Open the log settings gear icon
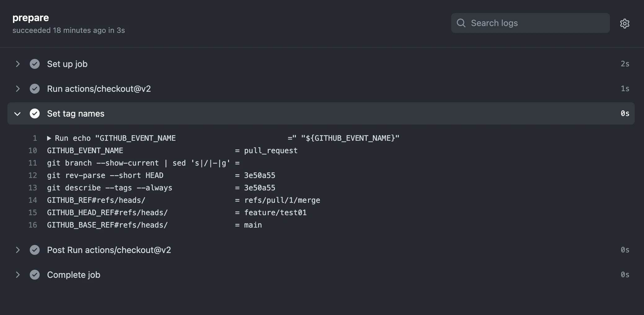The image size is (644, 315). [624, 23]
